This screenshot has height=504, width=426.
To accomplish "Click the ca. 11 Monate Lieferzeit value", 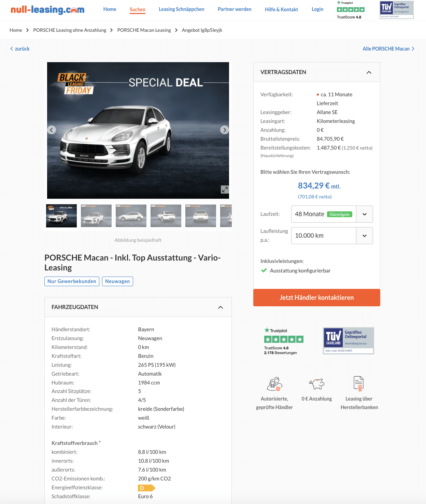I will pyautogui.click(x=335, y=99).
